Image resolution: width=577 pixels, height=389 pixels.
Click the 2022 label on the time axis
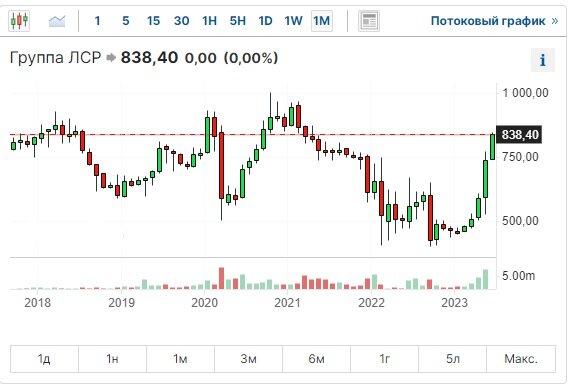[371, 303]
